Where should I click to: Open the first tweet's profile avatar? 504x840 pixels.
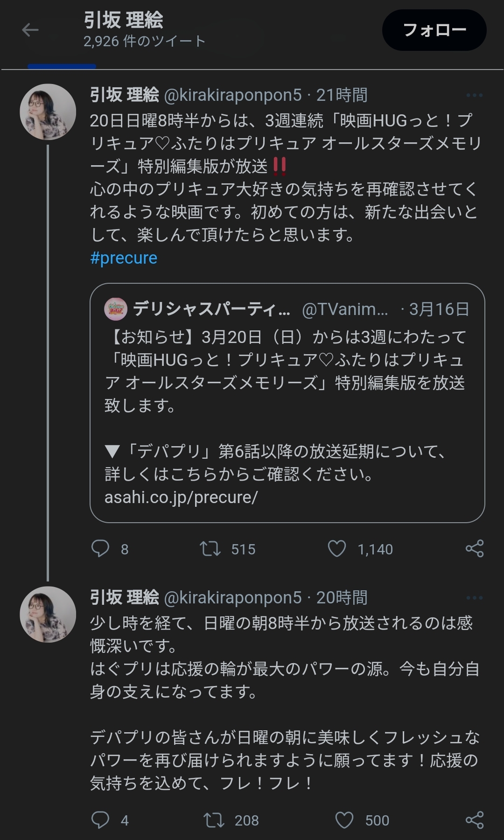click(48, 112)
